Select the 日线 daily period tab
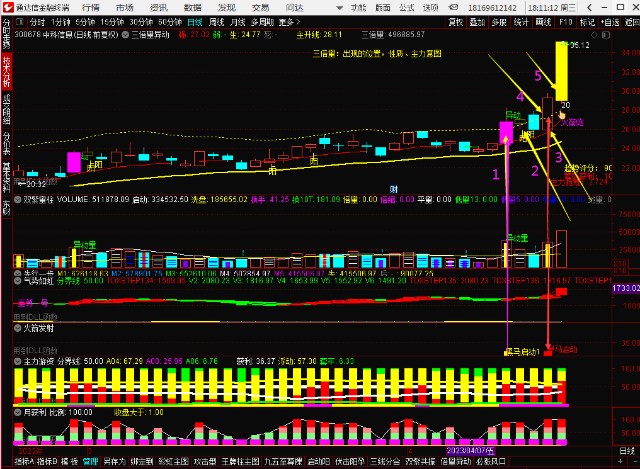Image resolution: width=640 pixels, height=469 pixels. tap(195, 20)
